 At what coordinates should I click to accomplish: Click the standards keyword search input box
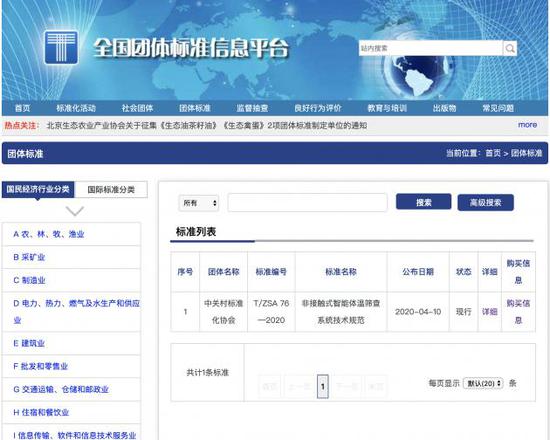(307, 202)
